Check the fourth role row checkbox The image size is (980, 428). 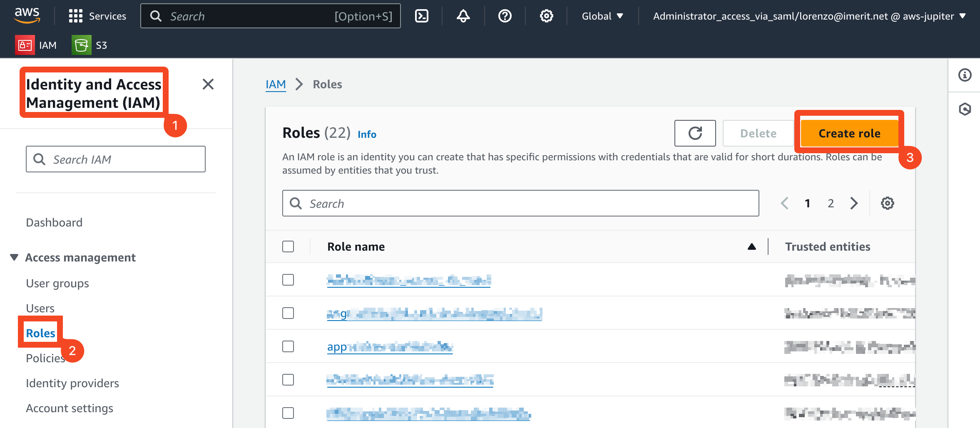[288, 380]
